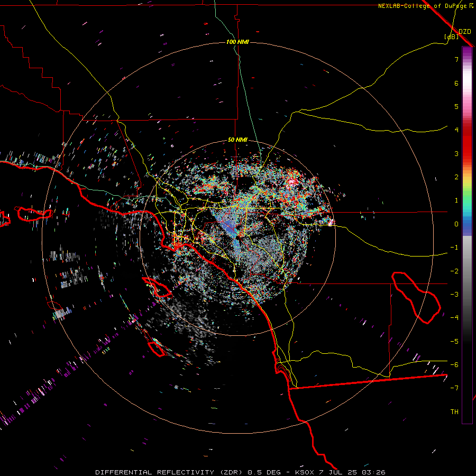Click the -5 value on the color scale
Screen dimensions: 476x476
(x=454, y=342)
